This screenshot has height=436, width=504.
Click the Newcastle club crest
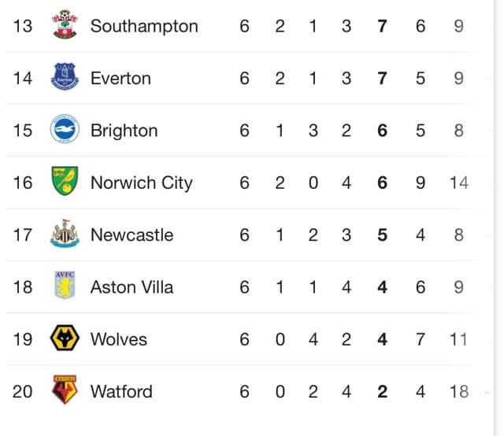pos(65,233)
